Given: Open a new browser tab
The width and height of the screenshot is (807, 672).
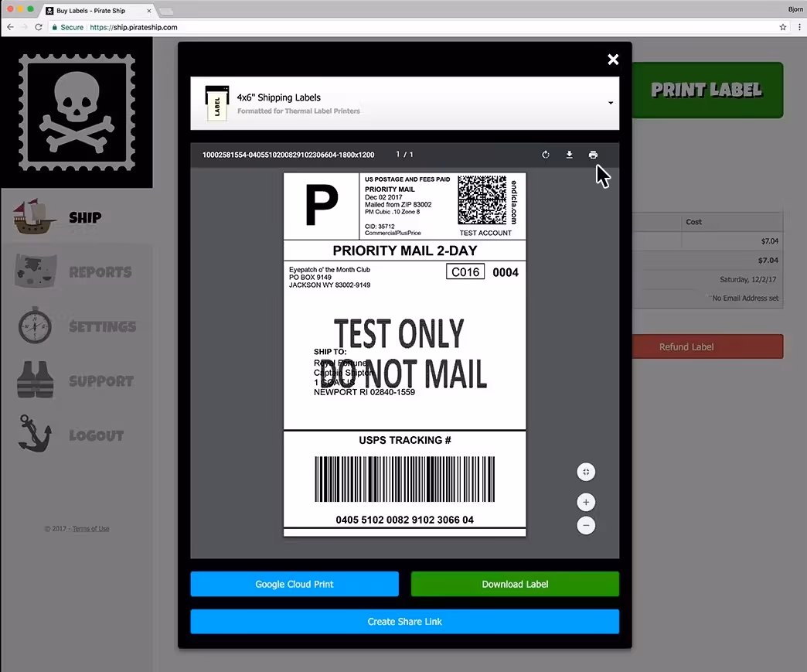Looking at the screenshot, I should [165, 12].
